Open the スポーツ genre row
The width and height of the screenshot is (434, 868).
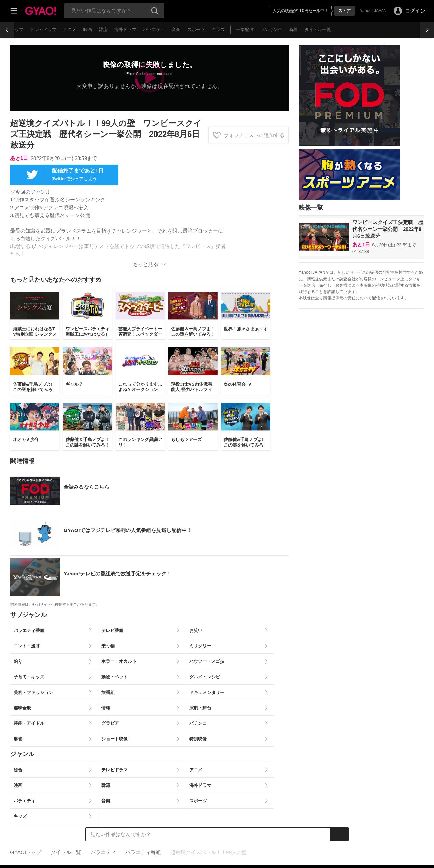point(230,801)
